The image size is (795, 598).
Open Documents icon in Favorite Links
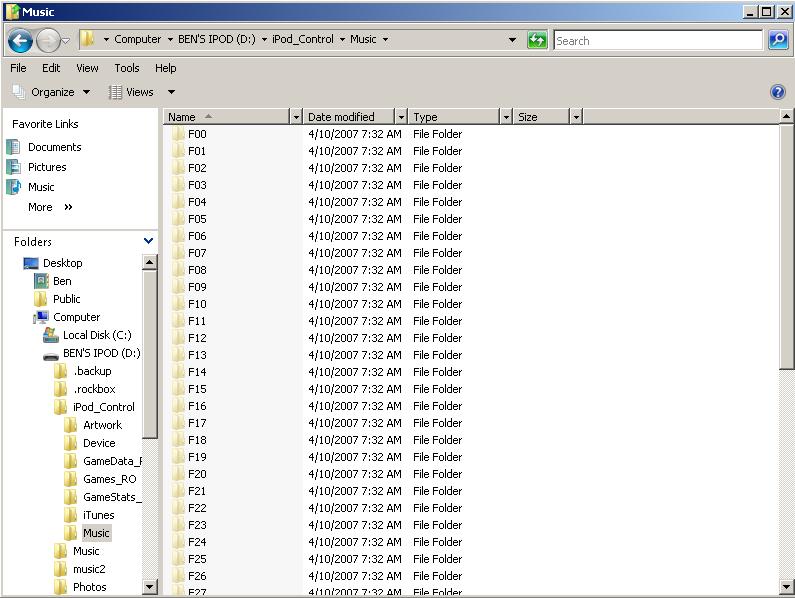click(x=13, y=147)
